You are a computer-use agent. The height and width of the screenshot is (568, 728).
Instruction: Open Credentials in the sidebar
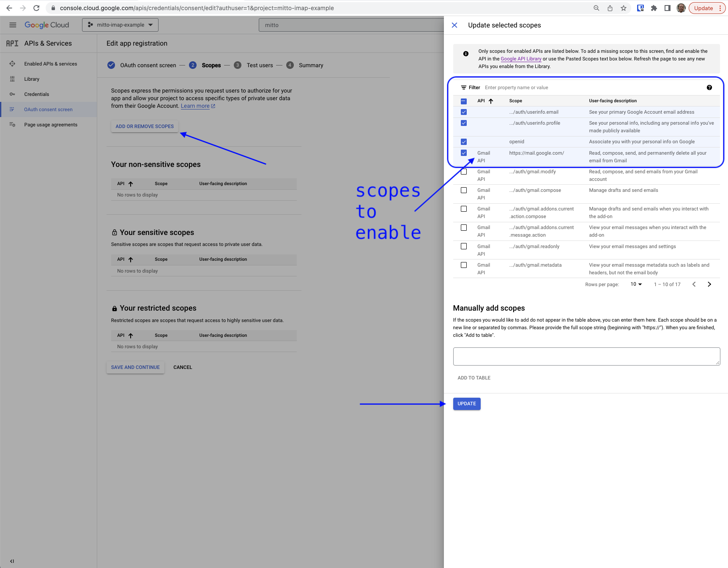[x=49, y=94]
